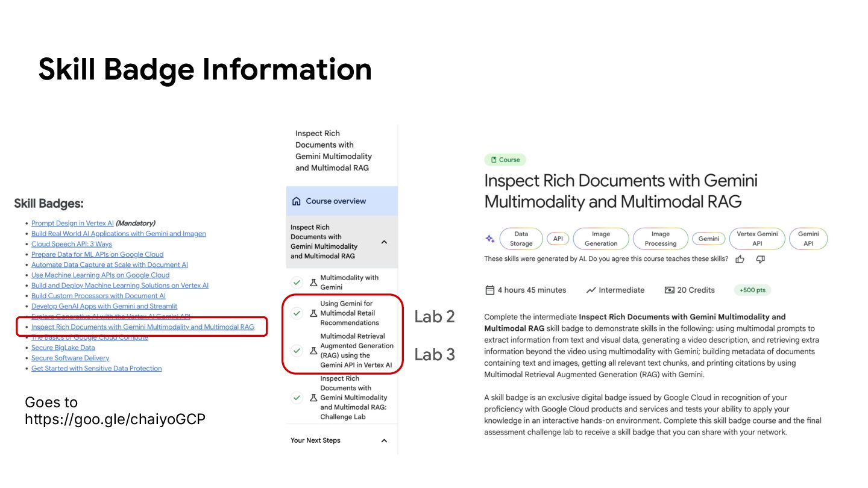Click the 20 Credits text
Viewport: 868px width, 488px height.
point(696,290)
